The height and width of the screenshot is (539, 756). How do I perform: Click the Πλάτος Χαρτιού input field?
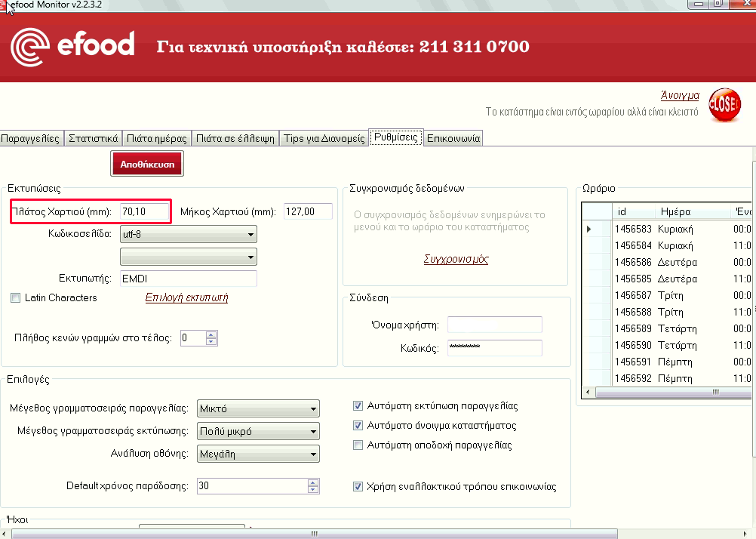pyautogui.click(x=145, y=211)
